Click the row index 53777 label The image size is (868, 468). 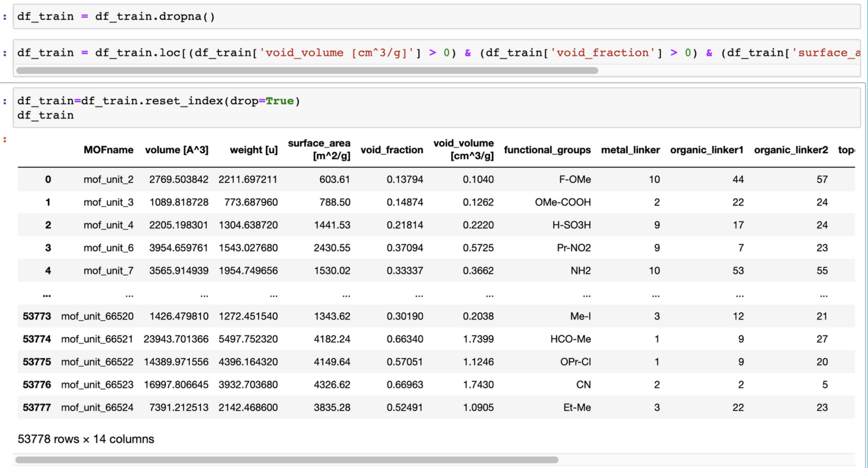pos(37,407)
